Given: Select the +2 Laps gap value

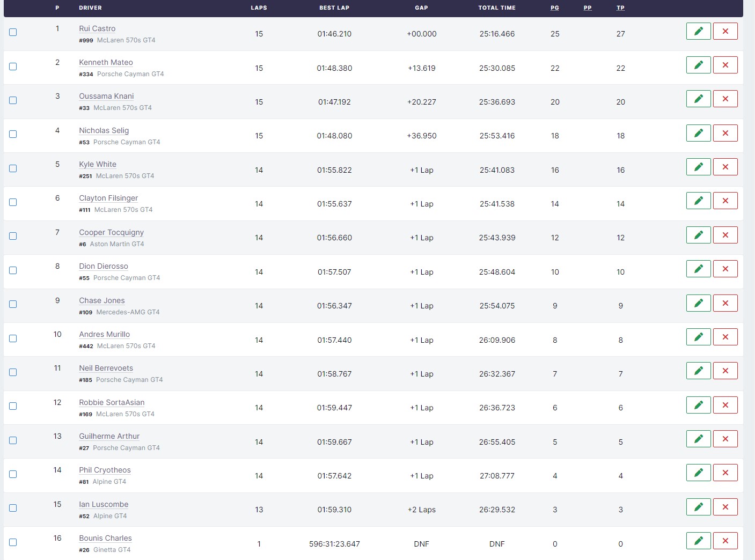Looking at the screenshot, I should 422,510.
